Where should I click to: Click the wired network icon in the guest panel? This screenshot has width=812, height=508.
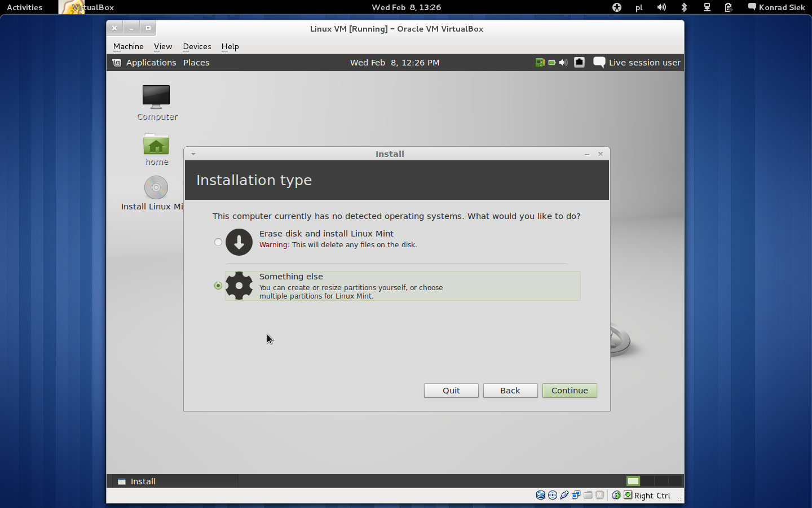[579, 63]
